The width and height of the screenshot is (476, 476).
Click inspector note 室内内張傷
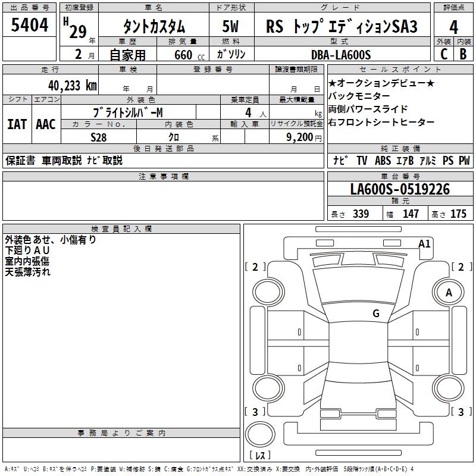pos(27,261)
